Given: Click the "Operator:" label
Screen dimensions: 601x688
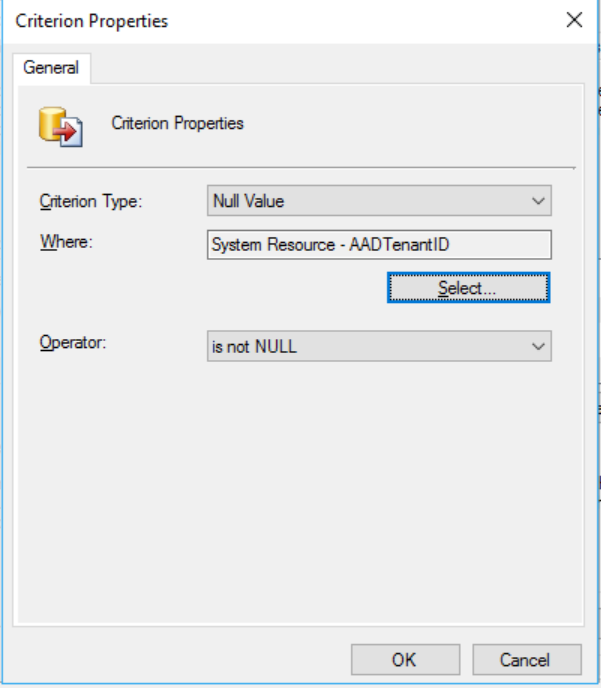Looking at the screenshot, I should click(x=72, y=342).
